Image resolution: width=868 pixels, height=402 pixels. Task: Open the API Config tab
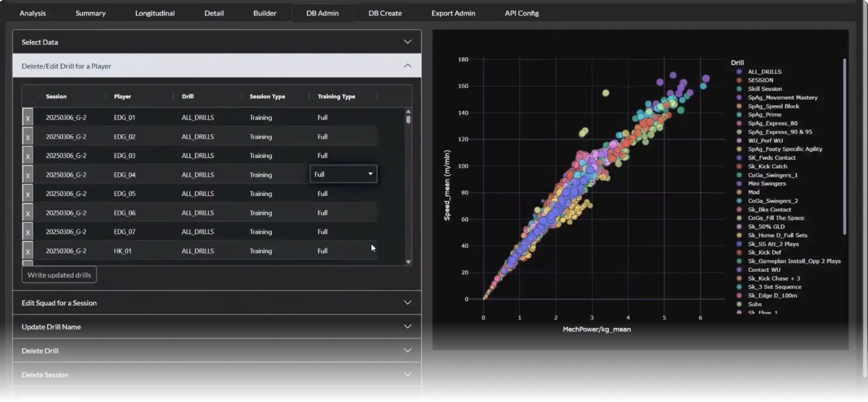click(x=521, y=12)
